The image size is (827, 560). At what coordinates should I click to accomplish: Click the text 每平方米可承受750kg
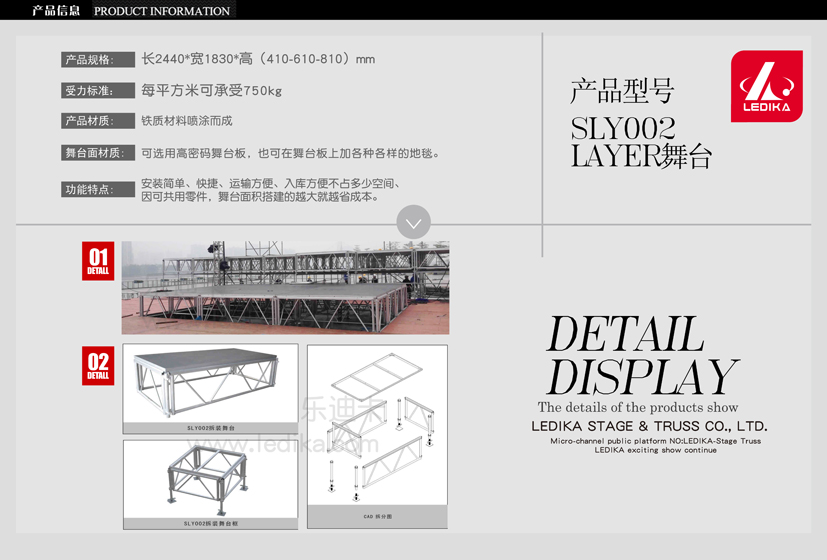tap(211, 91)
